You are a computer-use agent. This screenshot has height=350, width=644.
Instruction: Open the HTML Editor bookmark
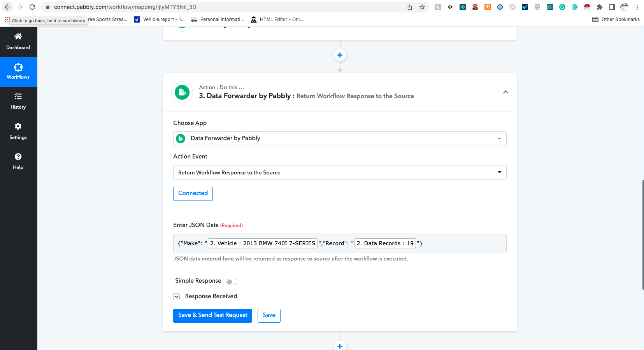pyautogui.click(x=277, y=19)
